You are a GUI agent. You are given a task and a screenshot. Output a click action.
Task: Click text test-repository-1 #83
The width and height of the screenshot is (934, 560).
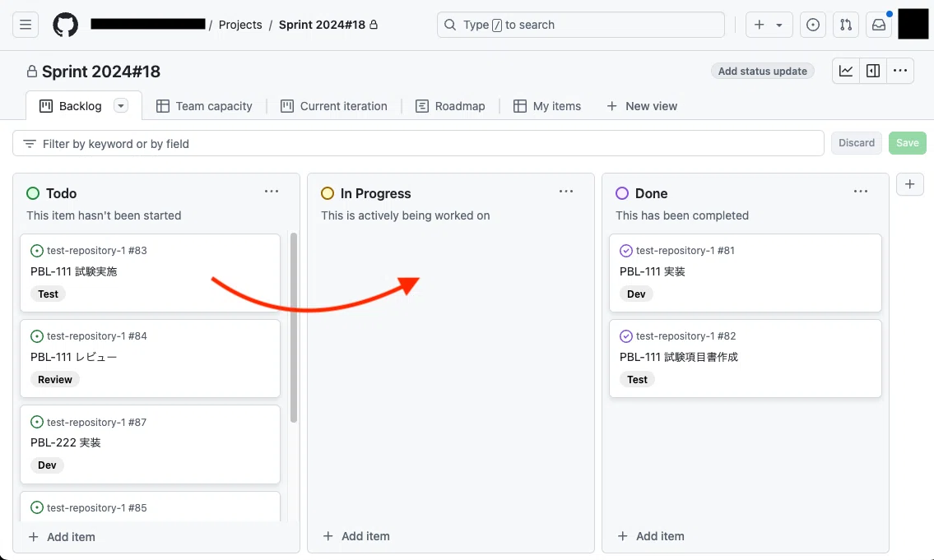[x=97, y=251]
